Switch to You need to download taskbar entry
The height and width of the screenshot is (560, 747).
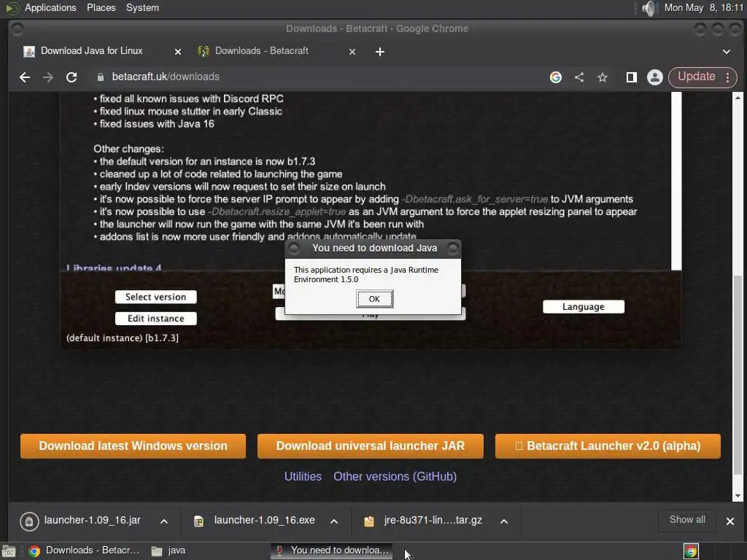(x=332, y=551)
